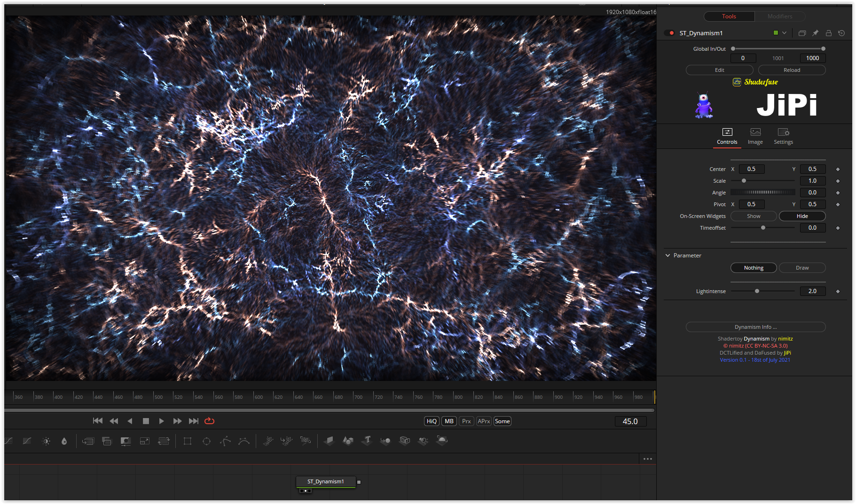Add a pRender particle node
Image resolution: width=856 pixels, height=504 pixels.
pyautogui.click(x=306, y=441)
